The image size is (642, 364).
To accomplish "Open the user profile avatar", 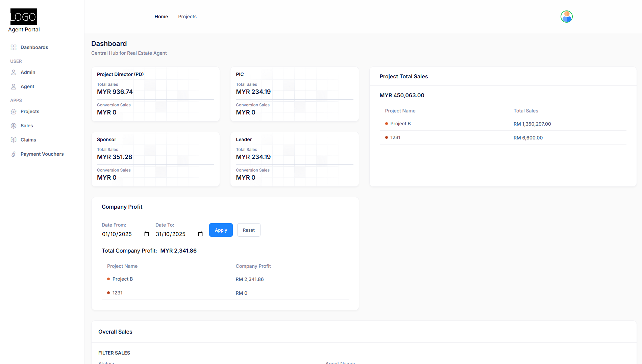I will 566,17.
